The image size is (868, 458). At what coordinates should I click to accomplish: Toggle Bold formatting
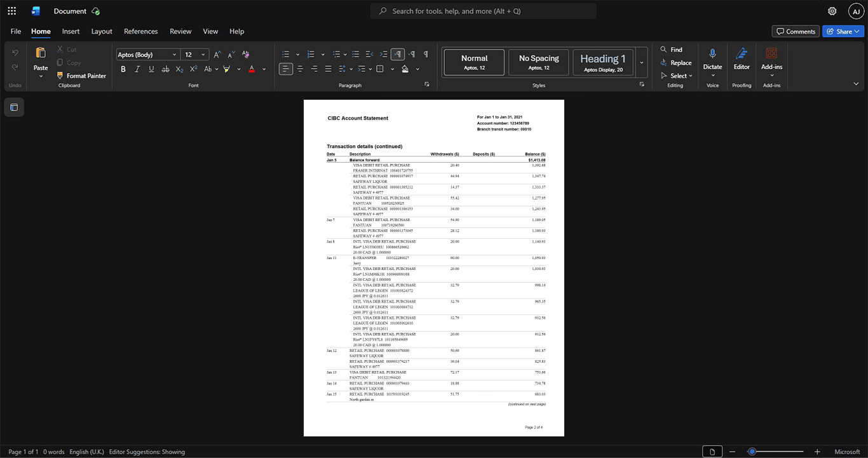[123, 69]
